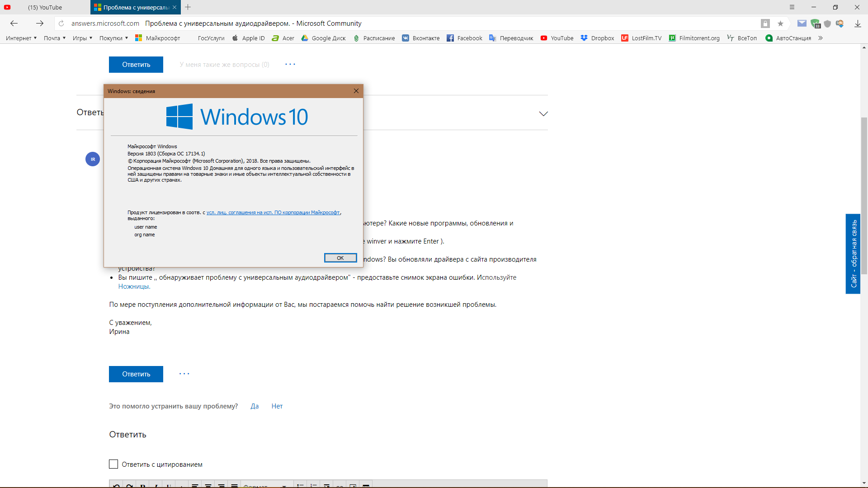Click the 'Ответить' button at top

coord(136,64)
